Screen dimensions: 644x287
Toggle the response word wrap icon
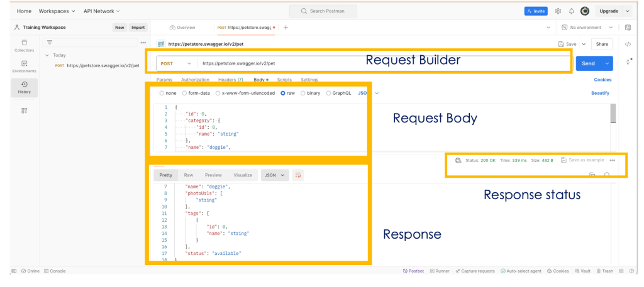[x=298, y=175]
